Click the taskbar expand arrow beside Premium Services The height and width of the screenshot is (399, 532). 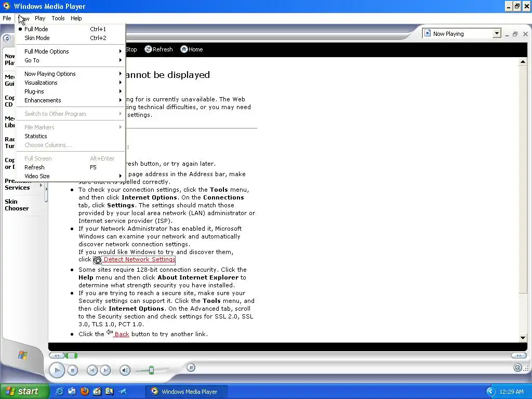point(41,185)
